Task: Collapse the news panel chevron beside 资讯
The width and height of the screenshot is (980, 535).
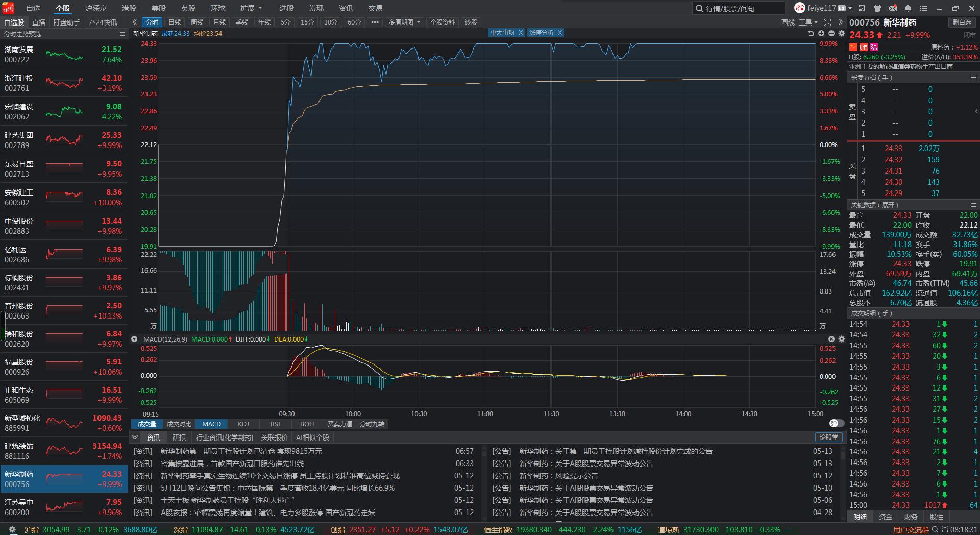Action: 135,437
